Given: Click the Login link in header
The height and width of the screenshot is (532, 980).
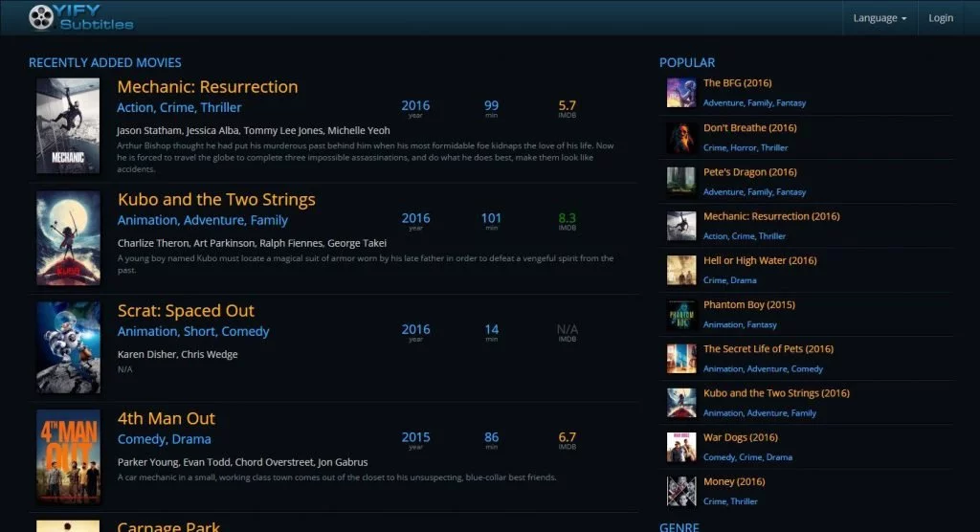Looking at the screenshot, I should pos(941,18).
